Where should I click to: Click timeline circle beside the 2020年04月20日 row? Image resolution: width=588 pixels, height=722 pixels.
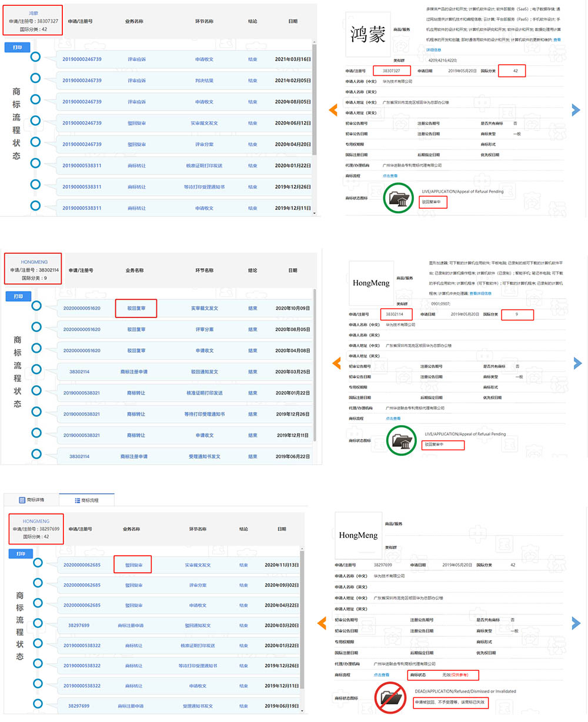(35, 142)
